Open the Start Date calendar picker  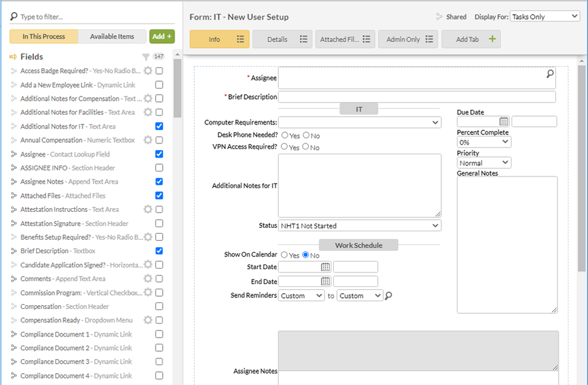point(325,267)
